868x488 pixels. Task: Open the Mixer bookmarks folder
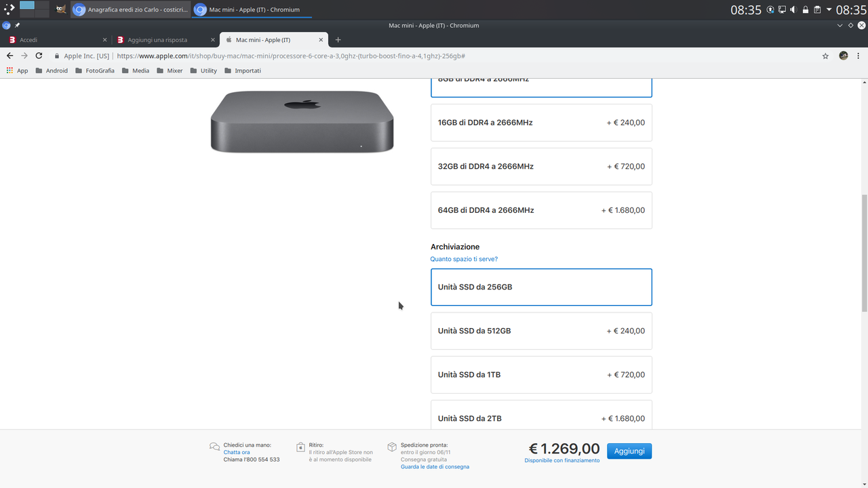[x=170, y=70]
